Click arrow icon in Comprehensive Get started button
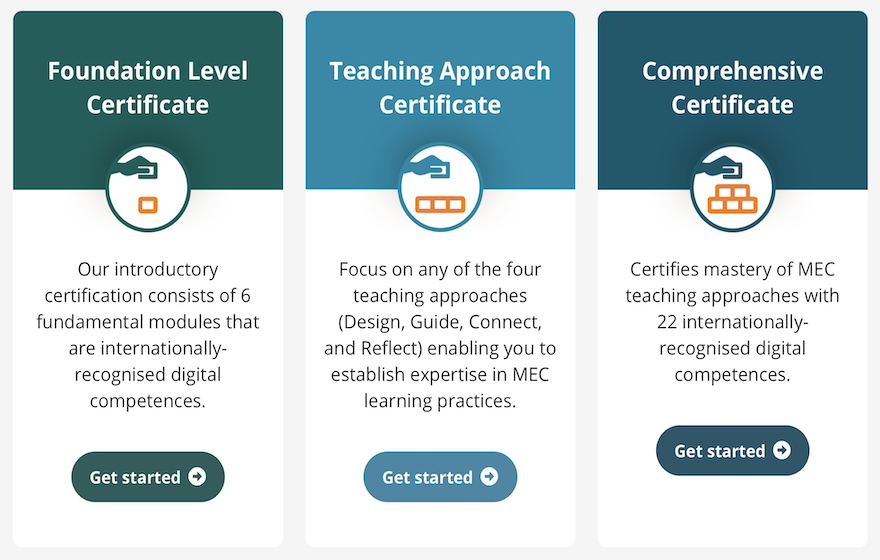 (782, 450)
